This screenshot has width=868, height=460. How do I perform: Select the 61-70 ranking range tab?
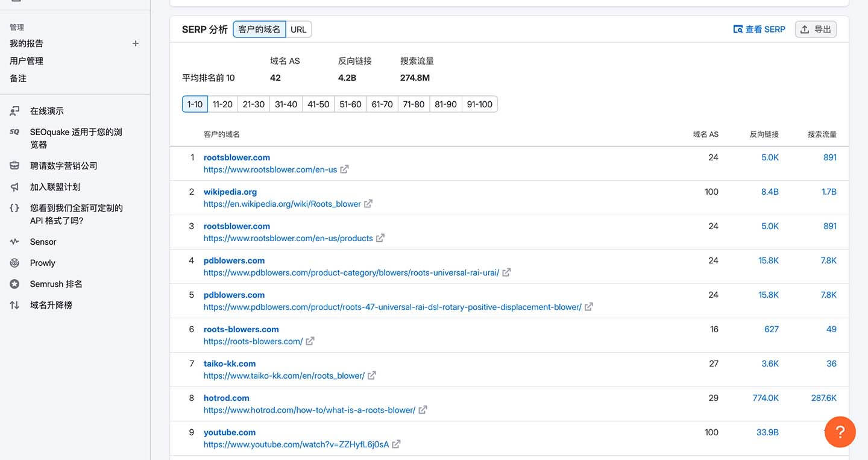(382, 104)
